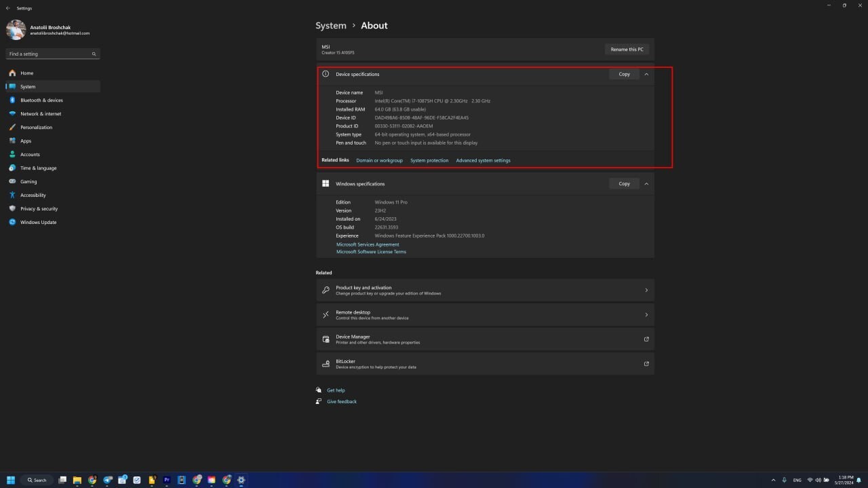The width and height of the screenshot is (868, 488).
Task: Open Telegram from the taskbar
Action: pos(107,480)
